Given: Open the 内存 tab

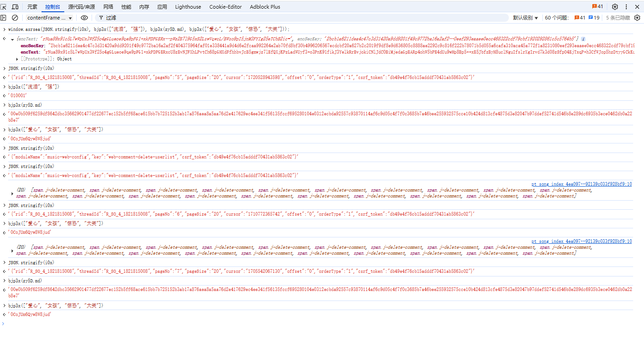Looking at the screenshot, I should click(x=144, y=7).
